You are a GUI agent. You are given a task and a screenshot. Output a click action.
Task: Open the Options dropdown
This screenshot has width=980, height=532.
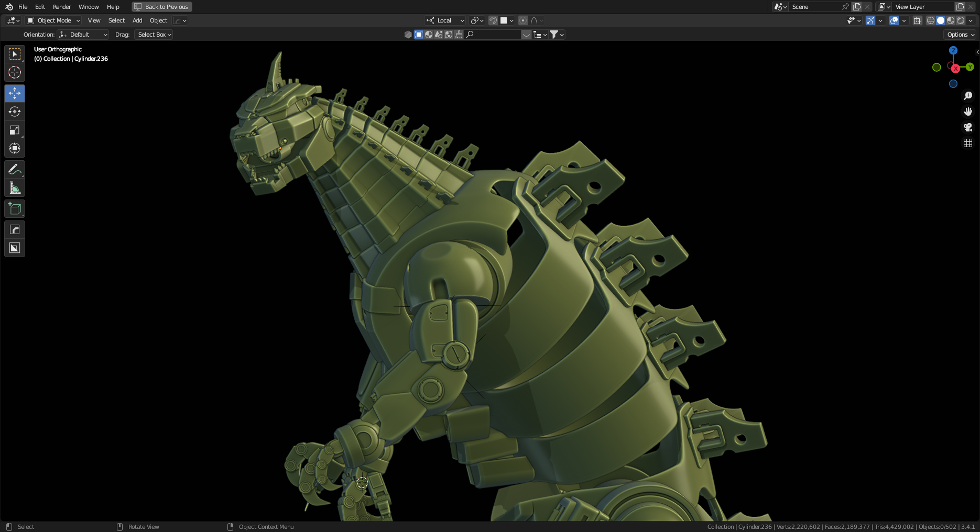click(961, 35)
